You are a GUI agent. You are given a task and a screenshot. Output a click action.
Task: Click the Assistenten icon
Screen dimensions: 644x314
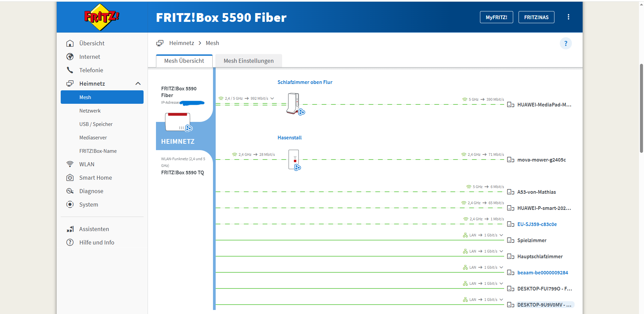[x=70, y=229]
